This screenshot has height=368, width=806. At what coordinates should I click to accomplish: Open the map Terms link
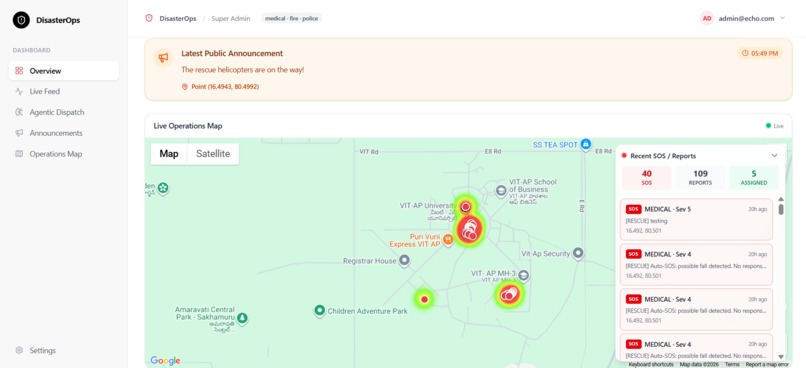pyautogui.click(x=732, y=364)
